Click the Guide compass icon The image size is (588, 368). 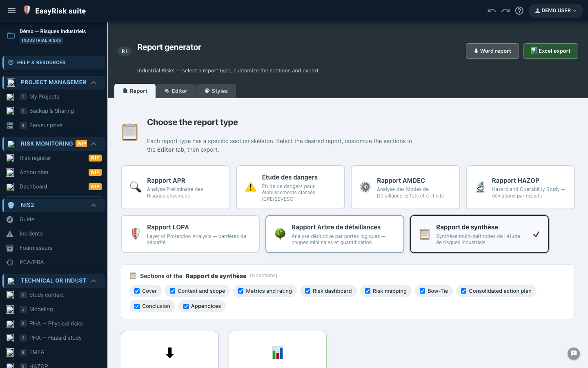[x=10, y=220]
